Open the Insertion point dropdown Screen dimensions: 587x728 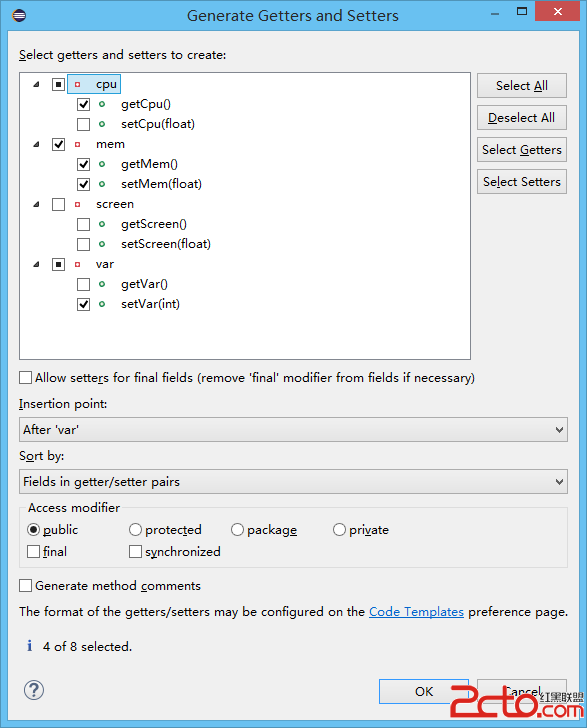click(x=293, y=429)
